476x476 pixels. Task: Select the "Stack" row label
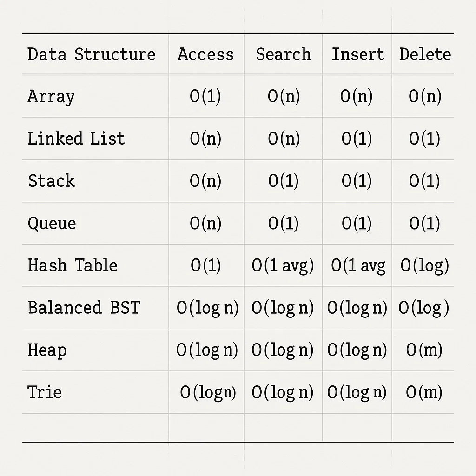pyautogui.click(x=51, y=181)
